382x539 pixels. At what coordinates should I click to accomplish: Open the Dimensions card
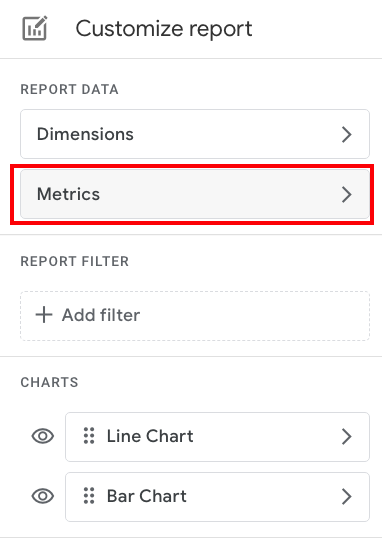[195, 134]
